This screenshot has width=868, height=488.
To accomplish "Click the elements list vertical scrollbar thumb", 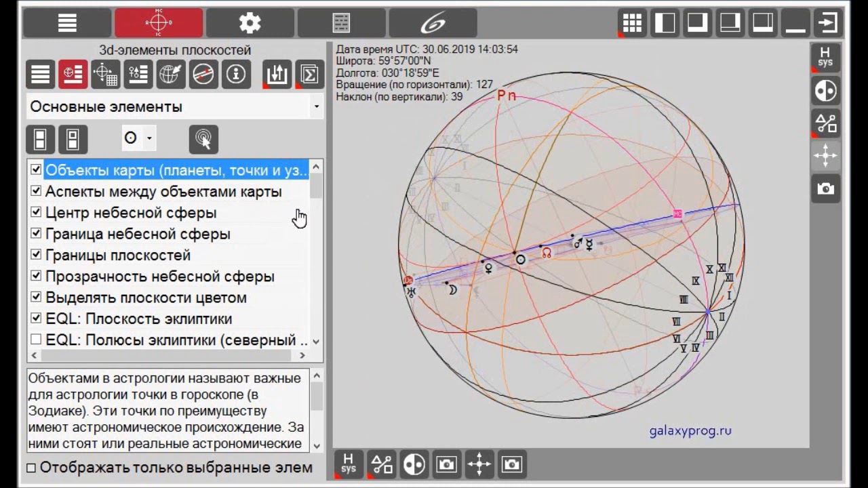I will (316, 186).
